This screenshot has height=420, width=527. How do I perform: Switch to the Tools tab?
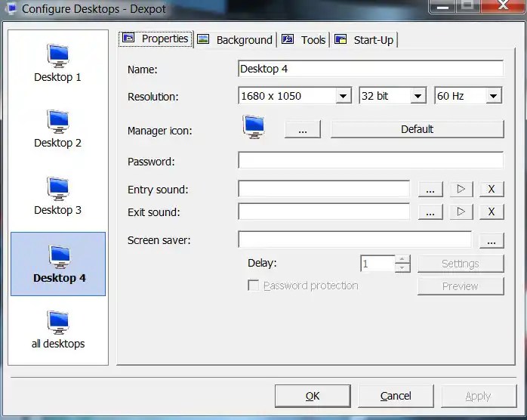tap(304, 40)
